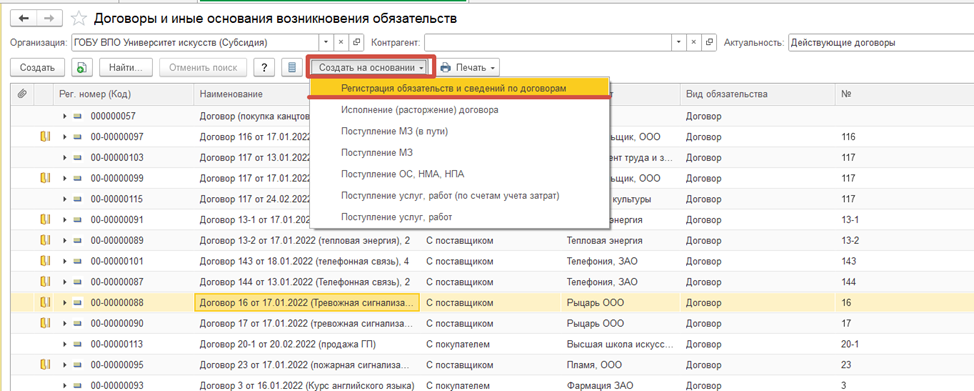
Task: Click the green copy-create icon button
Action: coord(81,67)
